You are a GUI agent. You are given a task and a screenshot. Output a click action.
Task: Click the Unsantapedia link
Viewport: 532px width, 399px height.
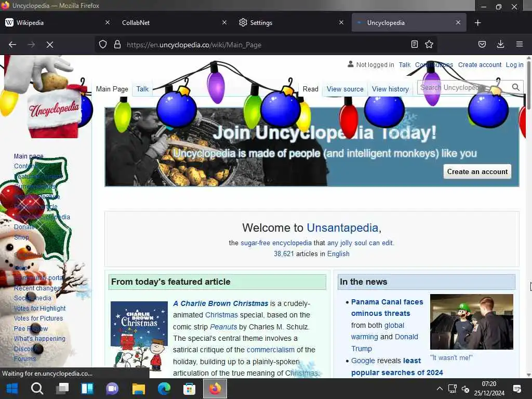pyautogui.click(x=342, y=228)
